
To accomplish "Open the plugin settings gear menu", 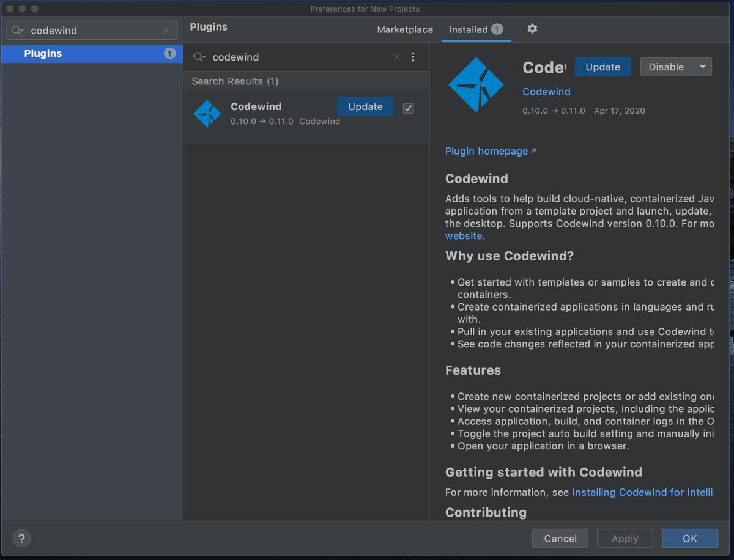I will pos(532,29).
